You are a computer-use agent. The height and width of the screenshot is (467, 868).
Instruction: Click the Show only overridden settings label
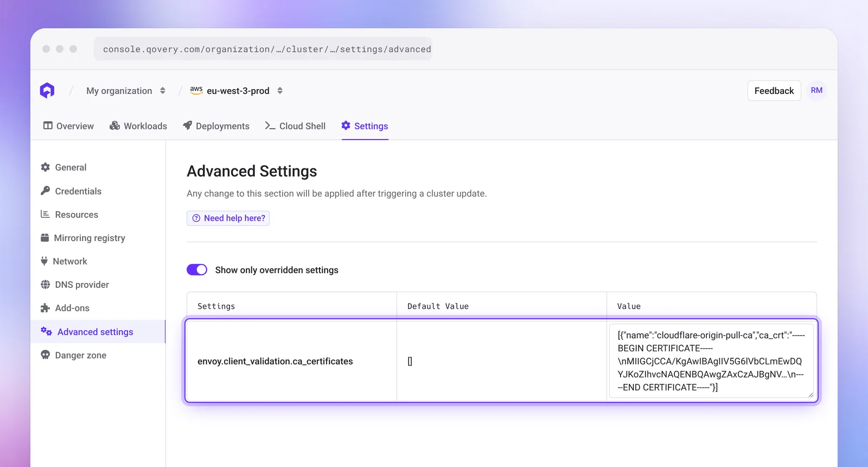(x=277, y=270)
